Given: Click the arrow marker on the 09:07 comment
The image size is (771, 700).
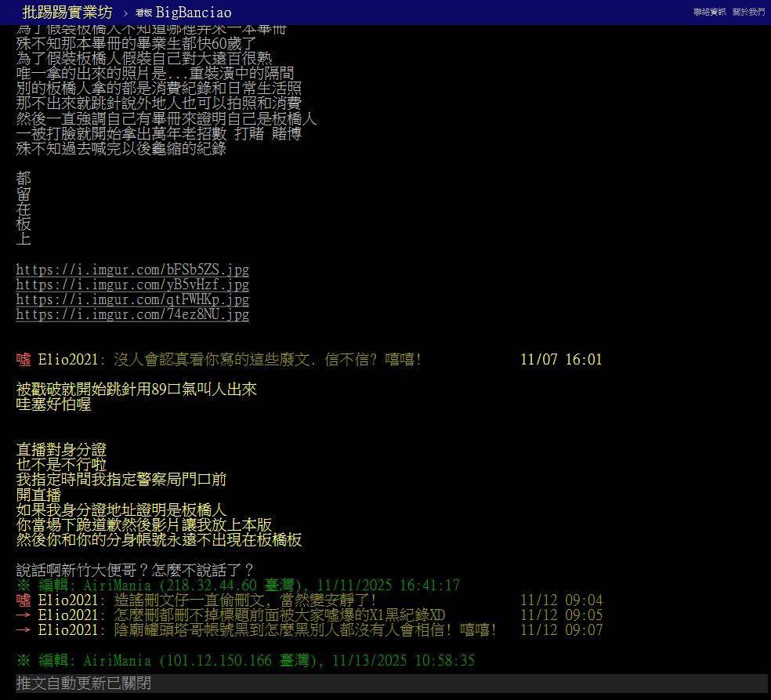Looking at the screenshot, I should (24, 630).
